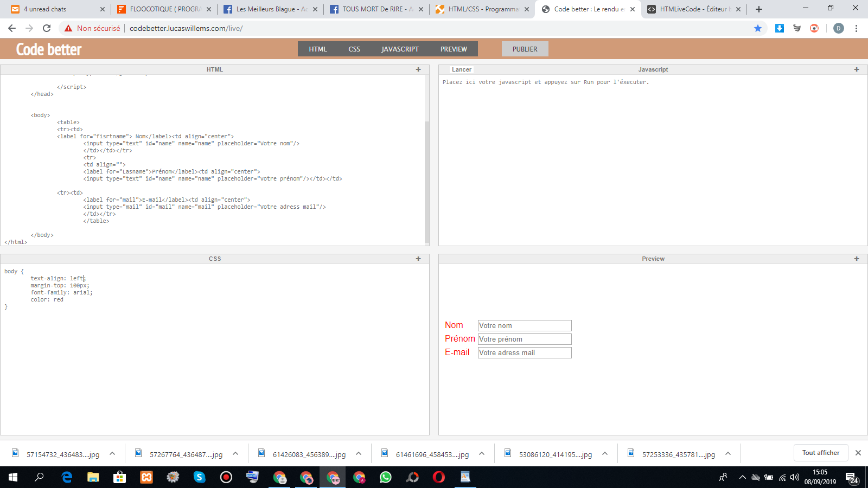The height and width of the screenshot is (488, 868).
Task: Open new browser tab with plus icon
Action: click(759, 9)
